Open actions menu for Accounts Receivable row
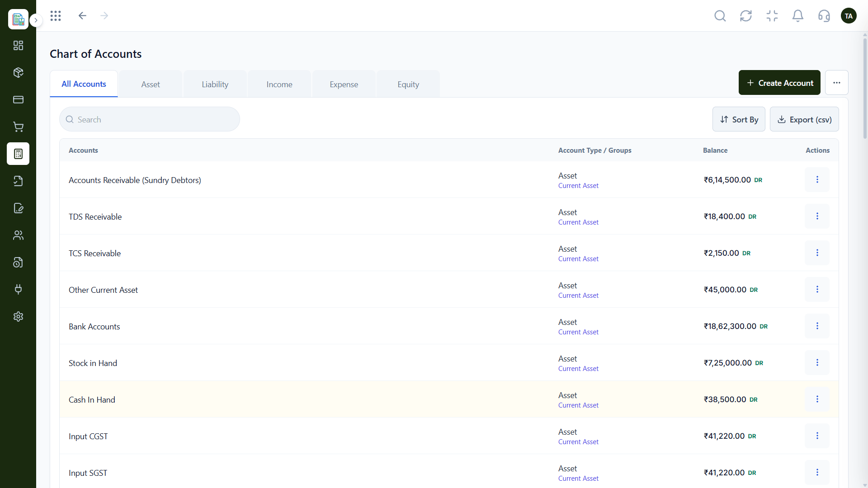The width and height of the screenshot is (868, 488). (x=817, y=180)
